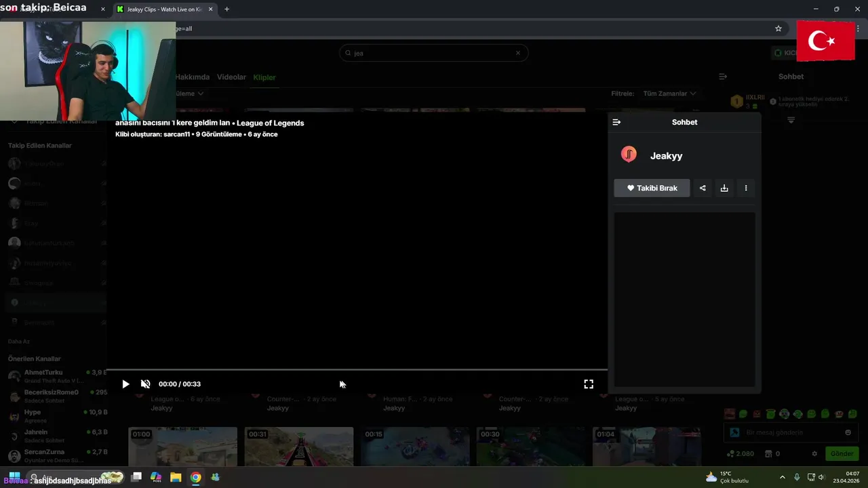The image size is (868, 488).
Task: Open File Explorer from the taskbar
Action: click(x=176, y=477)
